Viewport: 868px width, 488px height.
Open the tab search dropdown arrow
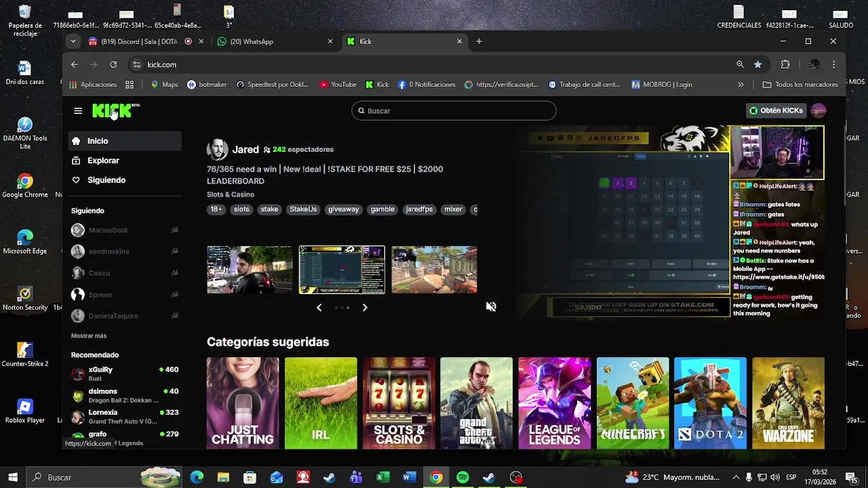(x=73, y=41)
